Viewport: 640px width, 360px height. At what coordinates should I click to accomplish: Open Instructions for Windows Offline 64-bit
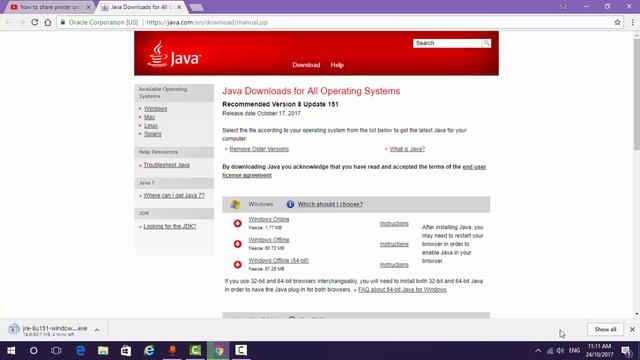click(x=394, y=265)
